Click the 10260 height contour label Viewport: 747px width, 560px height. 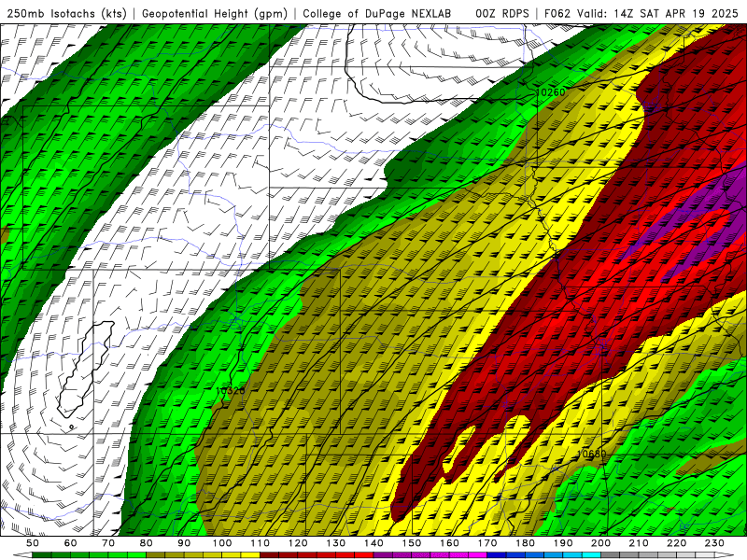pos(551,91)
